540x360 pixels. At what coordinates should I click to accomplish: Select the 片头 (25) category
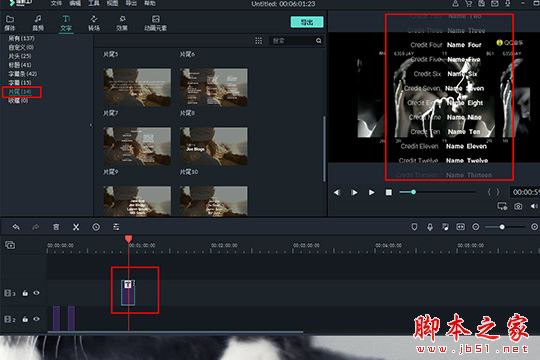(x=20, y=56)
